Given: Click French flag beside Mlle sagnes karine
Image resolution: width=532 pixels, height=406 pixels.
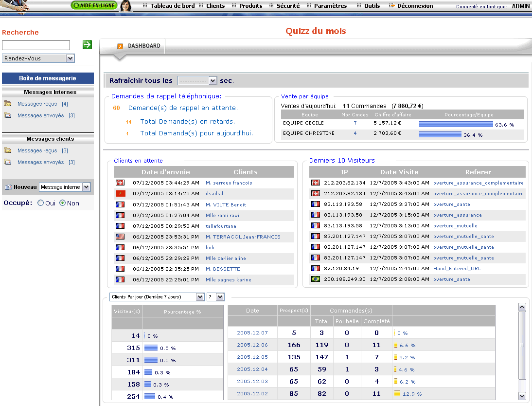Looking at the screenshot, I should pyautogui.click(x=120, y=279).
